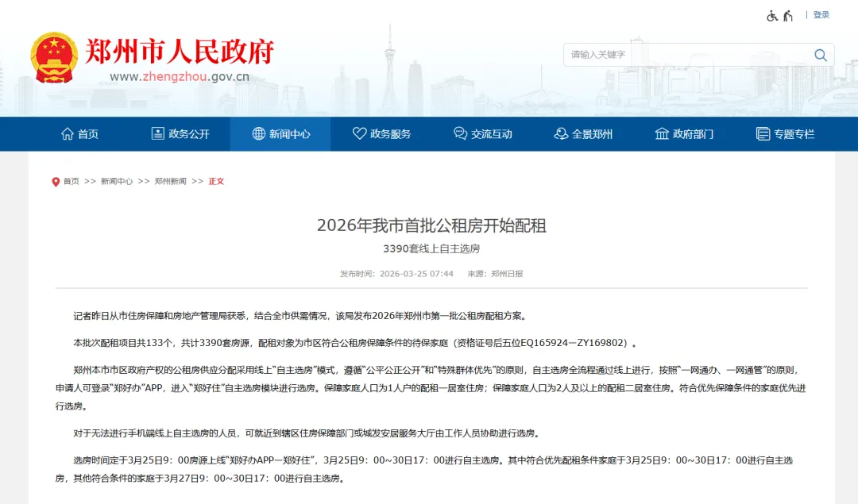
Task: Click the subtitle 3390套线上自主选房
Action: click(431, 248)
